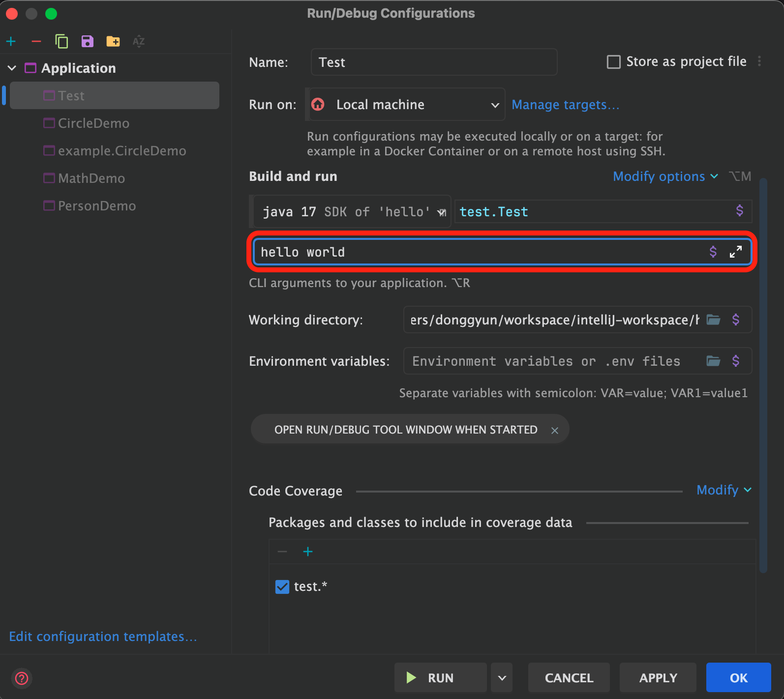Confirm with the OK button

click(x=739, y=678)
